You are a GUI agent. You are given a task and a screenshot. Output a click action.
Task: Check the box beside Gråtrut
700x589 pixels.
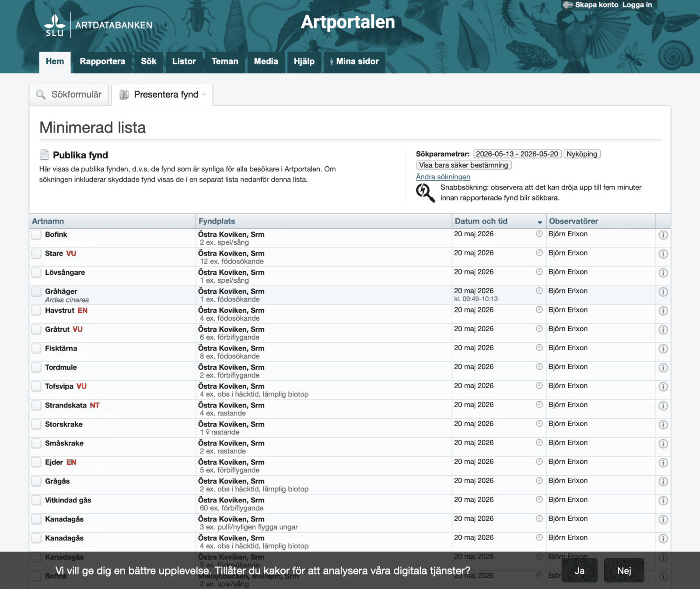(36, 329)
